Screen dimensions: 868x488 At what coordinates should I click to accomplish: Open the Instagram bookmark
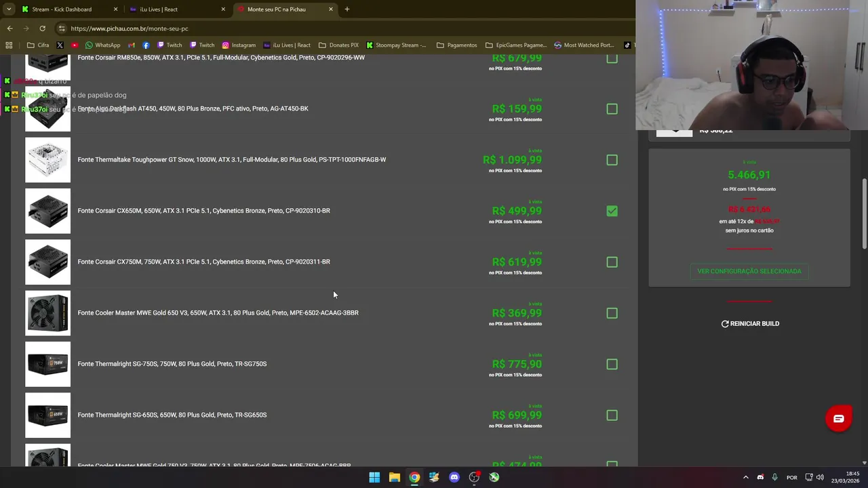point(239,45)
